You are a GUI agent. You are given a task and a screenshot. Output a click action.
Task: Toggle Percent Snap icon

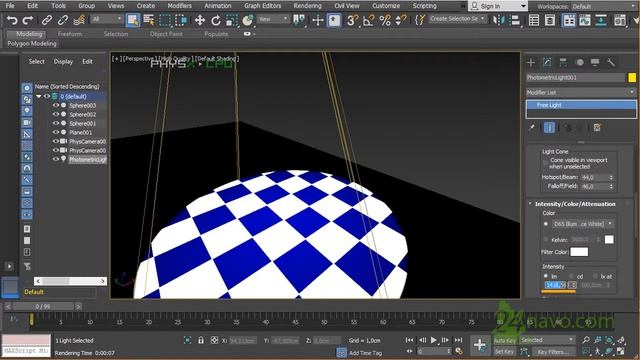(385, 20)
